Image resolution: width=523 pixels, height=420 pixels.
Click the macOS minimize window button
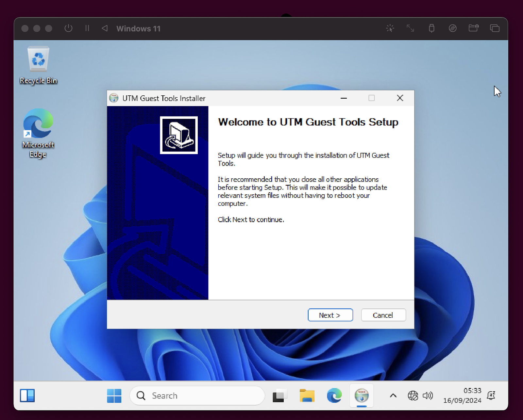(x=37, y=28)
